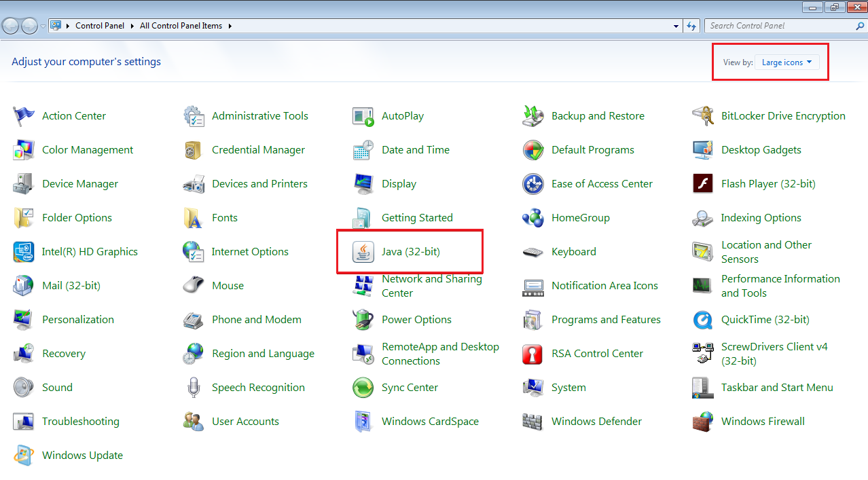
Task: Open the System link
Action: tap(568, 388)
